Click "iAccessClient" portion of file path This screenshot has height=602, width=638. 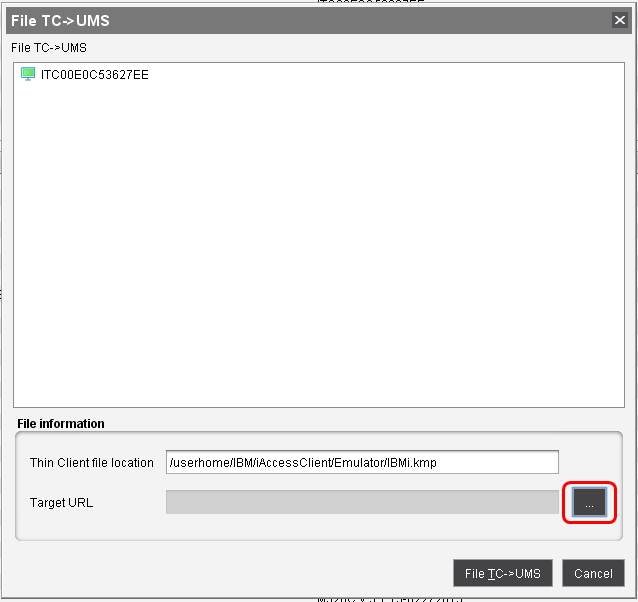(x=282, y=462)
